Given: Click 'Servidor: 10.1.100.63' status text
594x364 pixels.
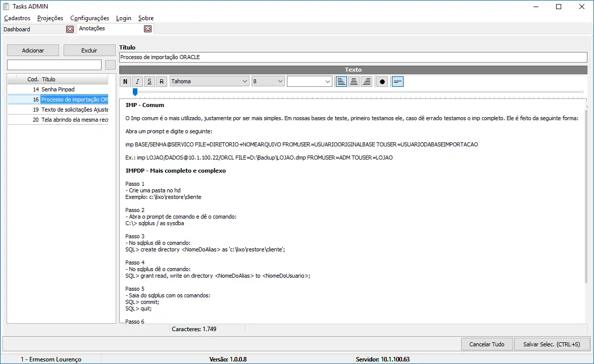Looking at the screenshot, I should point(383,359).
